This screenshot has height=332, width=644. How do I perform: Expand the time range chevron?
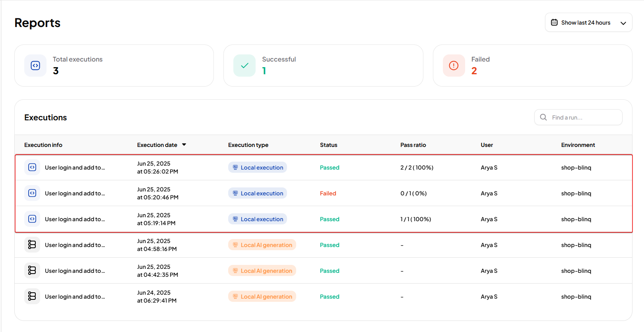click(x=623, y=23)
